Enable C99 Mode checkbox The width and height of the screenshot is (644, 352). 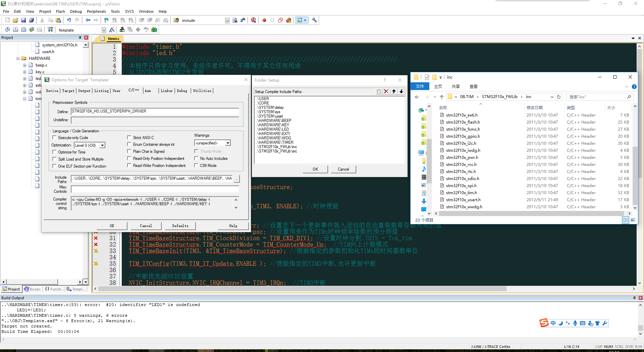click(196, 166)
